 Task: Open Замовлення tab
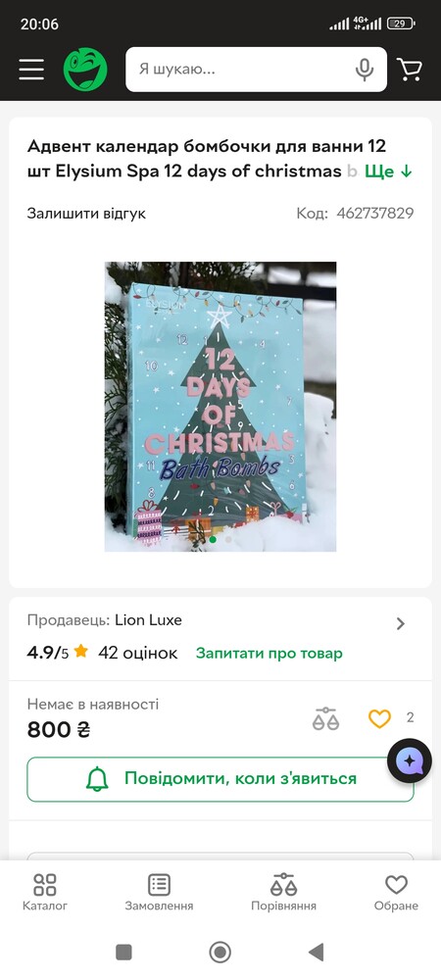(159, 893)
